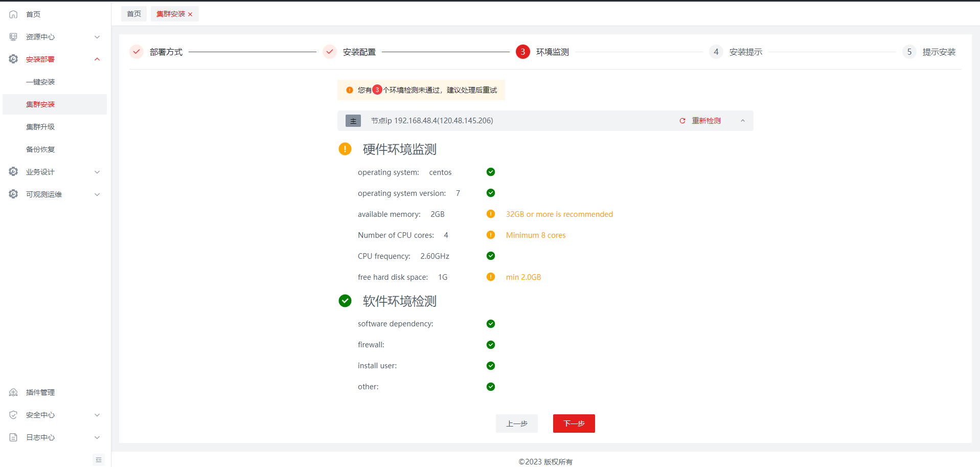Click the 重新检测 refresh icon
This screenshot has width=980, height=467.
[682, 121]
